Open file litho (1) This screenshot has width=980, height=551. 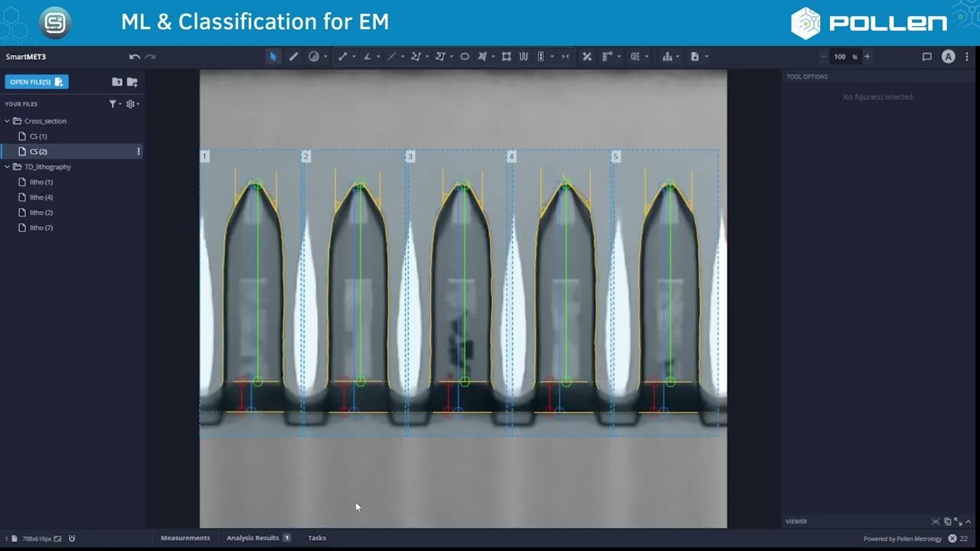[x=41, y=182]
